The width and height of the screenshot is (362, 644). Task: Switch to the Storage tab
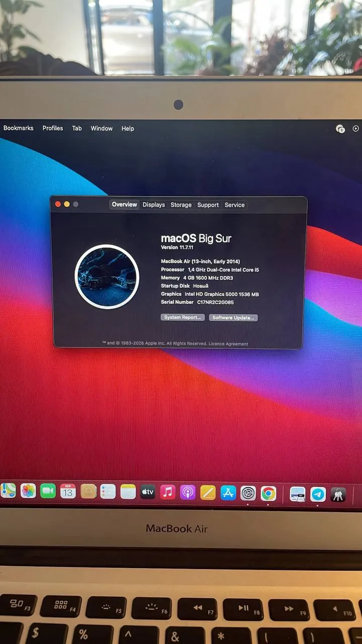[181, 205]
